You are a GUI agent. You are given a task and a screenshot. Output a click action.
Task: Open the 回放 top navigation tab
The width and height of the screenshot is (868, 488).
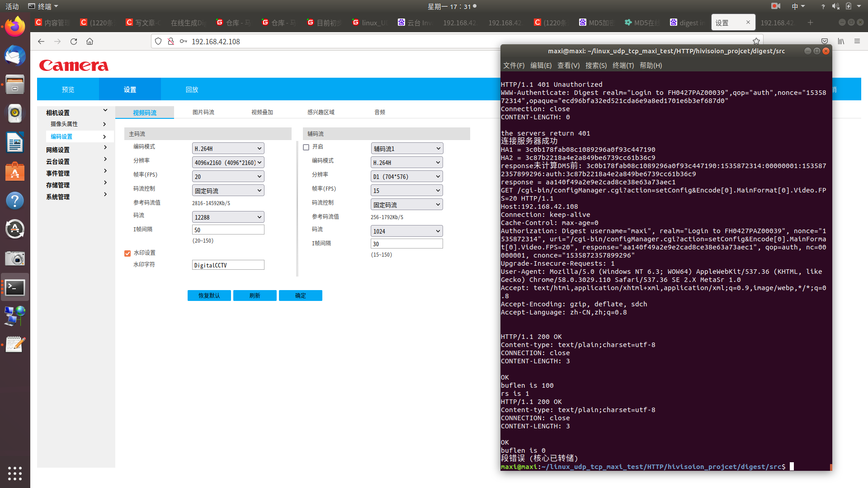pyautogui.click(x=192, y=89)
